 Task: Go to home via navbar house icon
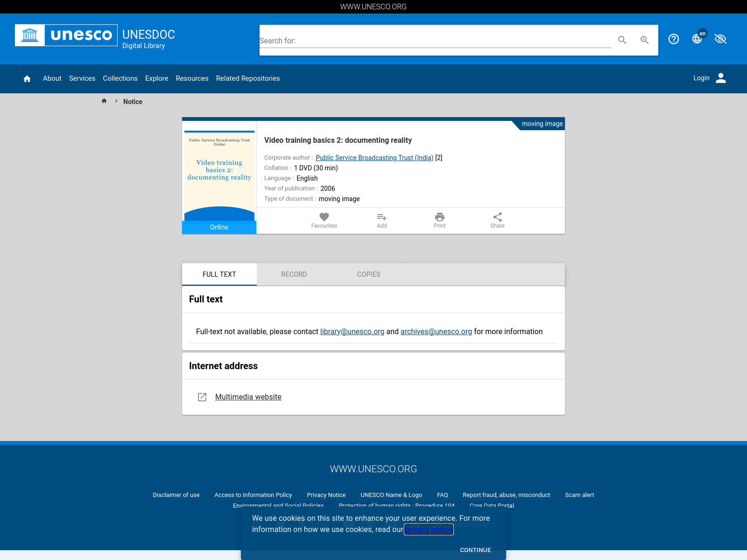pyautogui.click(x=27, y=78)
